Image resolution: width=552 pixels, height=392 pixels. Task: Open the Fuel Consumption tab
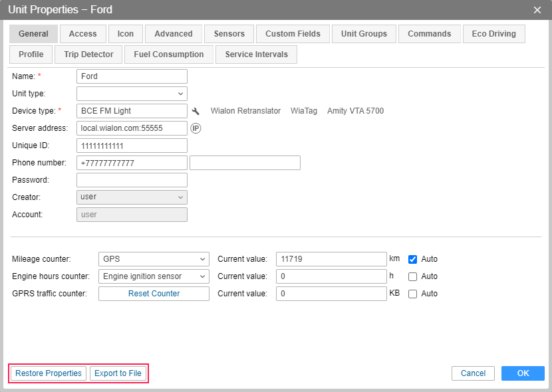(168, 54)
